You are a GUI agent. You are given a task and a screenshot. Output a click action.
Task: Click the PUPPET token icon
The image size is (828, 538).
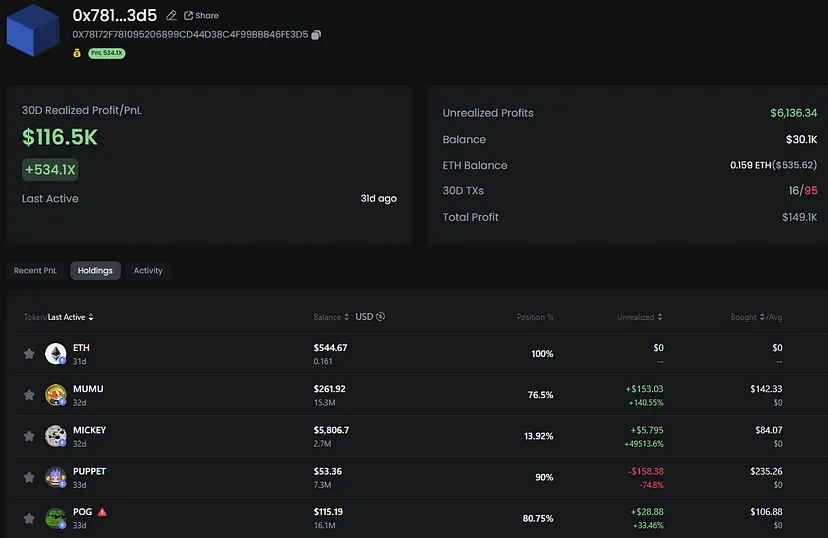(55, 477)
